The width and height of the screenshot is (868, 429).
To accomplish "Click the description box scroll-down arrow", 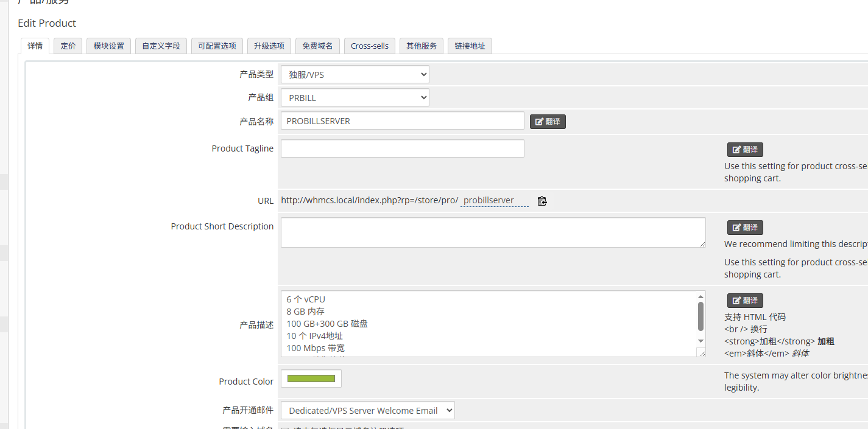I will [x=700, y=341].
